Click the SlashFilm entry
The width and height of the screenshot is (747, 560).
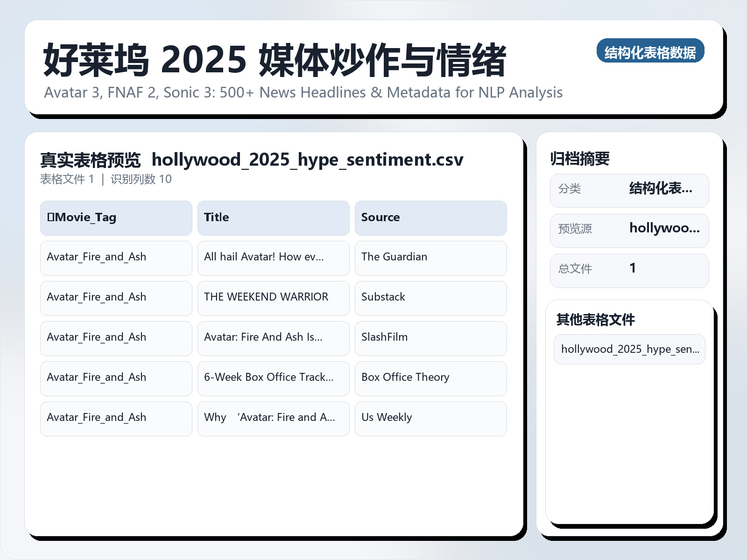[x=430, y=338]
